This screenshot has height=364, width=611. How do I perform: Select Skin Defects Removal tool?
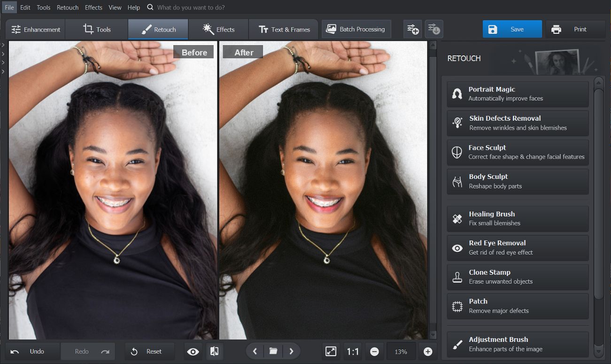click(518, 123)
